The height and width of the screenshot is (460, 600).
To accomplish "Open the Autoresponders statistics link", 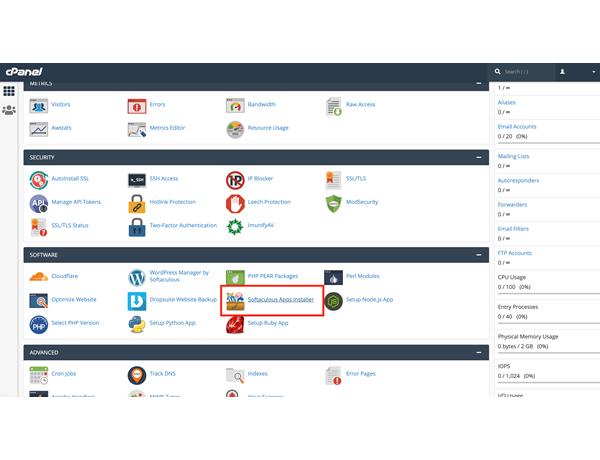I will 518,180.
